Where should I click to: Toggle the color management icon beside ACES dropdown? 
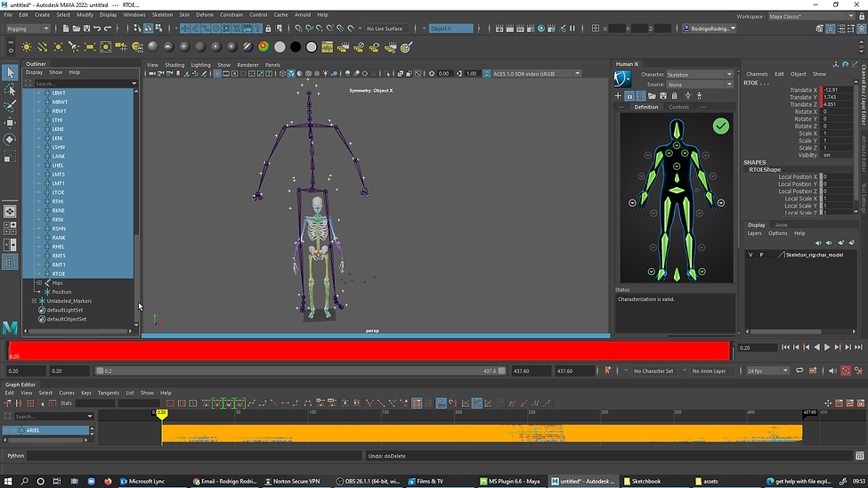tap(487, 74)
